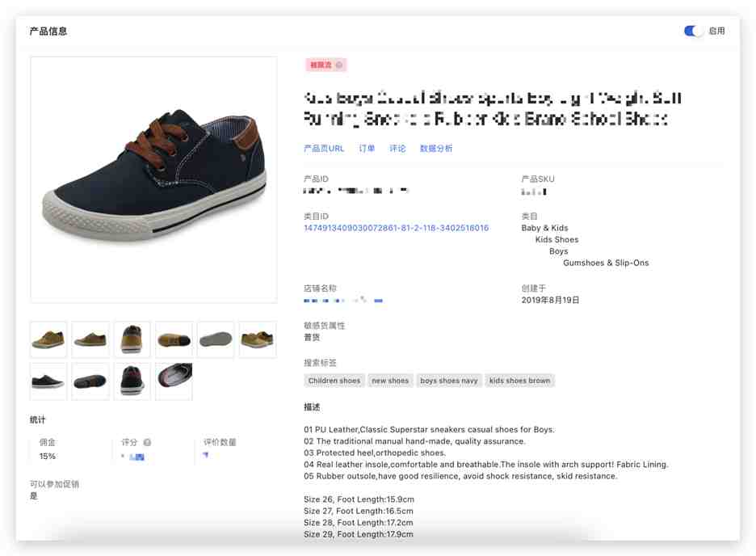Screen dimensions: 756x556
Task: Click the blurred store name link
Action: 342,301
